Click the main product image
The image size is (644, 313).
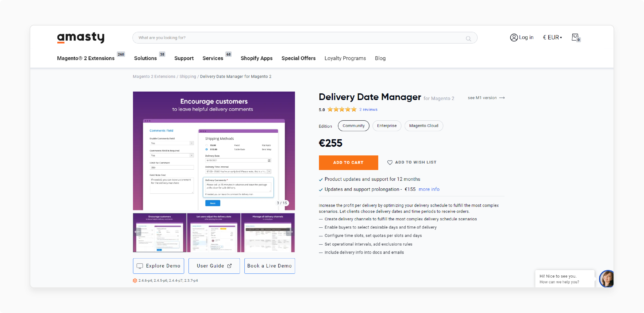[x=214, y=151]
